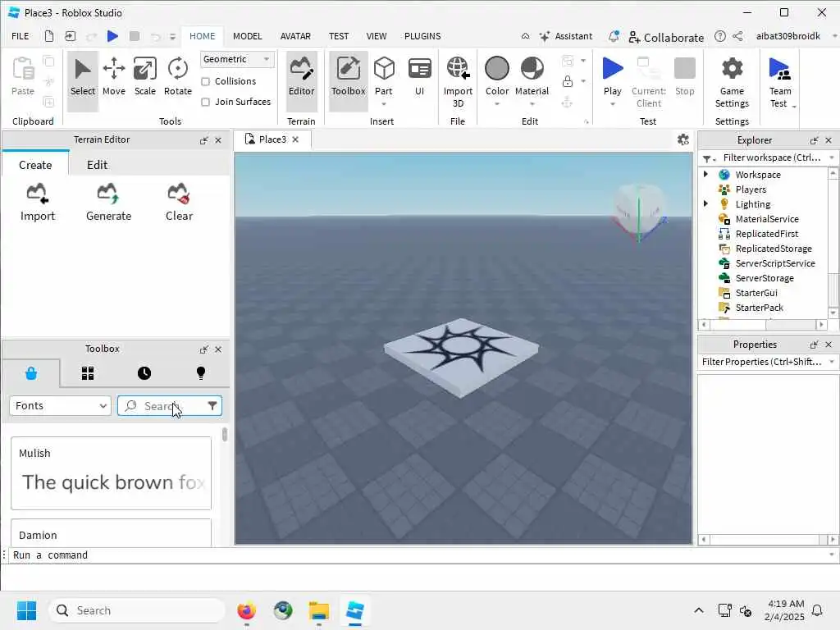Click the Import terrain tool
This screenshot has width=840, height=630.
[38, 202]
